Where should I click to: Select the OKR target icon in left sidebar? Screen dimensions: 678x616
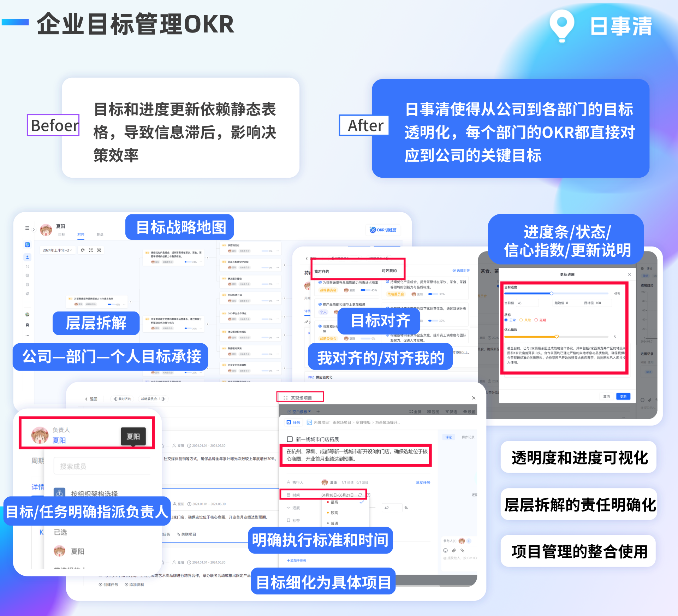click(27, 245)
